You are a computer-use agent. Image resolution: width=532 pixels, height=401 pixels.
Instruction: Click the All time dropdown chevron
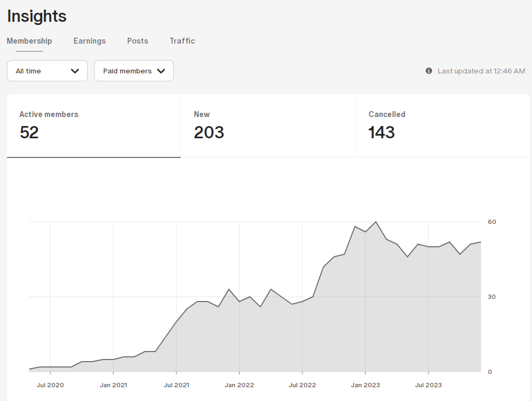click(x=75, y=71)
